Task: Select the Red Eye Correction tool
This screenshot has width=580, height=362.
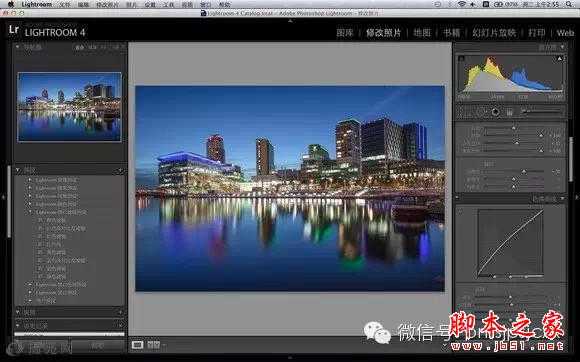Action: [495, 112]
